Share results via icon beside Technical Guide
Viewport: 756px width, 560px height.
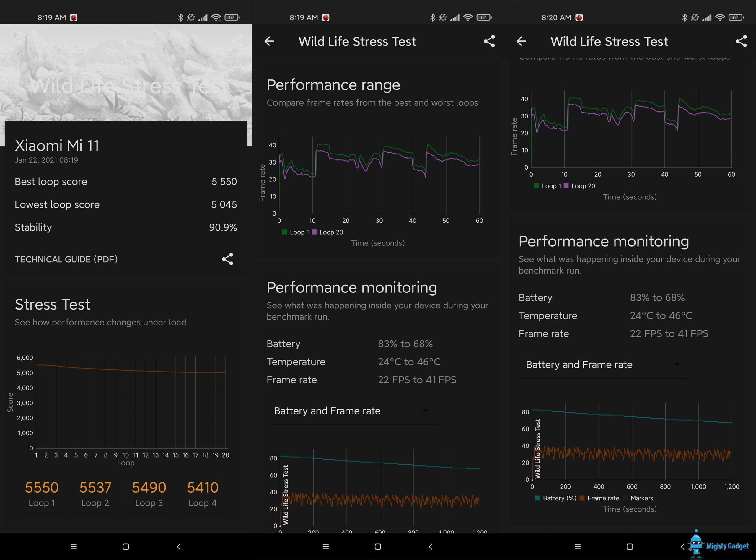pyautogui.click(x=227, y=259)
